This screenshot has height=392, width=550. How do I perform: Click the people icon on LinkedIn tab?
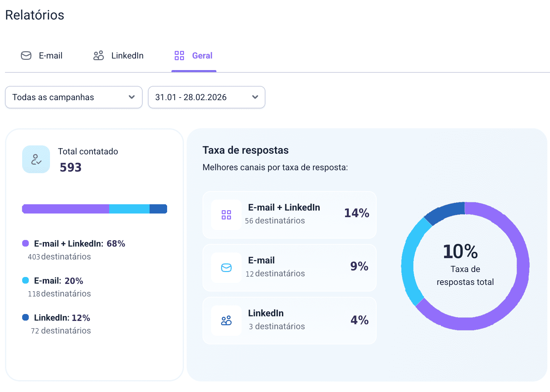pos(98,56)
